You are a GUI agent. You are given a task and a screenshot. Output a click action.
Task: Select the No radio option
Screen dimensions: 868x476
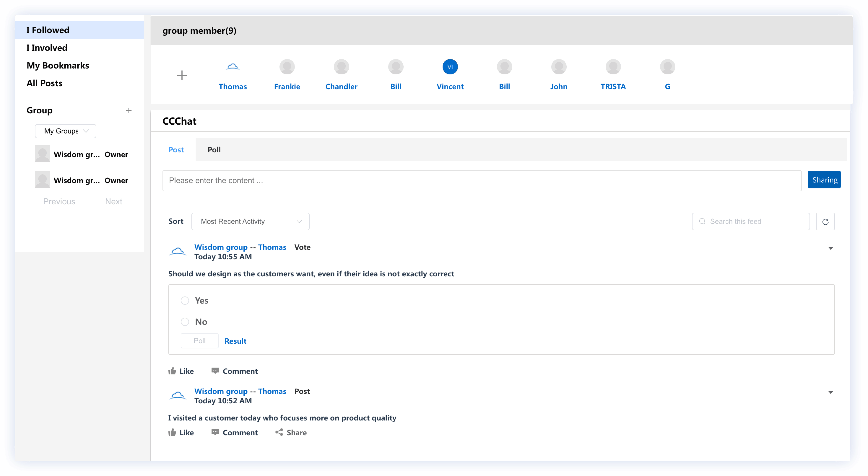(x=185, y=322)
